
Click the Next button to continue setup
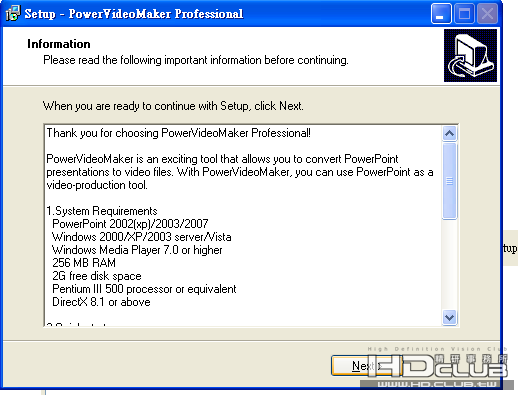366,366
